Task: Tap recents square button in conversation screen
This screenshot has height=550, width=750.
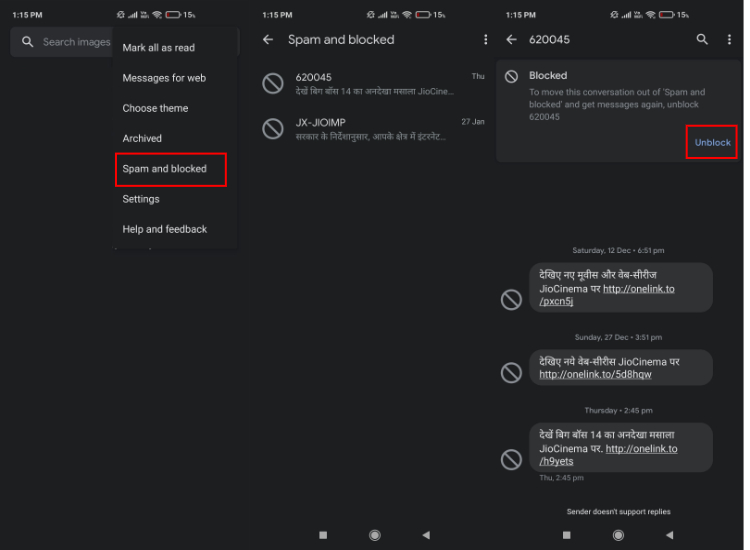Action: pos(567,535)
